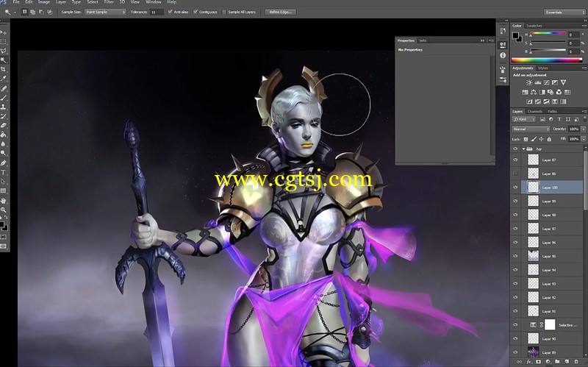
Task: Select the Magic Wand tool in toolbox
Action: pos(4,60)
